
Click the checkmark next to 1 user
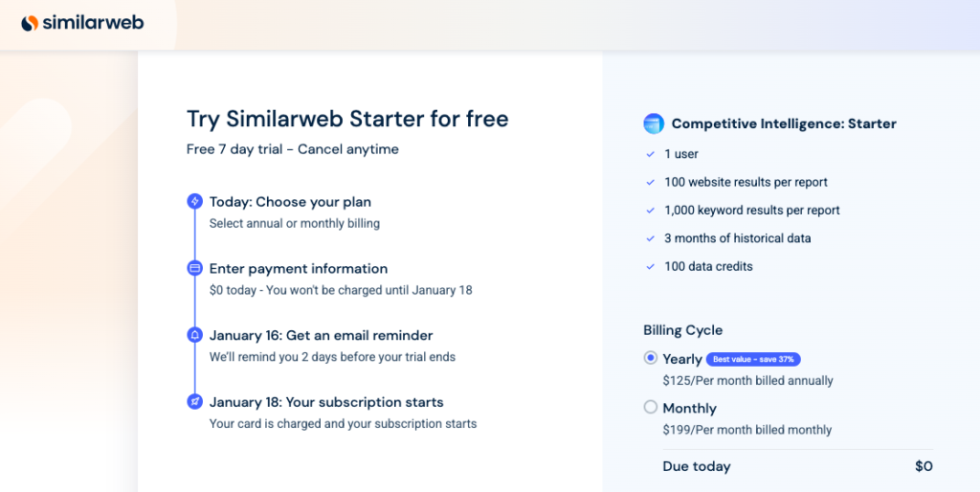[651, 154]
